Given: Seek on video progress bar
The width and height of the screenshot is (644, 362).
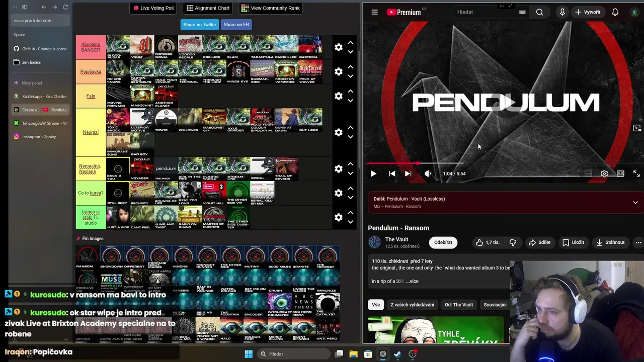Looking at the screenshot, I should pyautogui.click(x=503, y=163).
